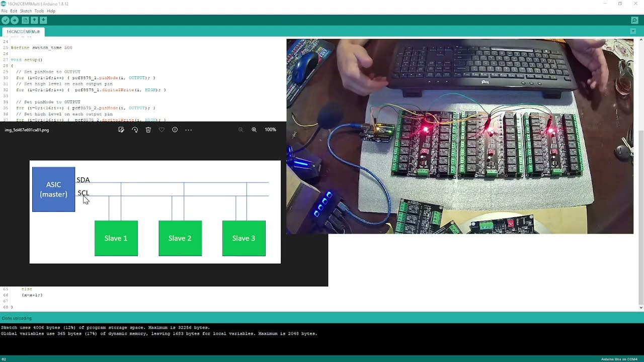Click the Slave 2 box in the diagram
The height and width of the screenshot is (362, 644).
pos(180,238)
